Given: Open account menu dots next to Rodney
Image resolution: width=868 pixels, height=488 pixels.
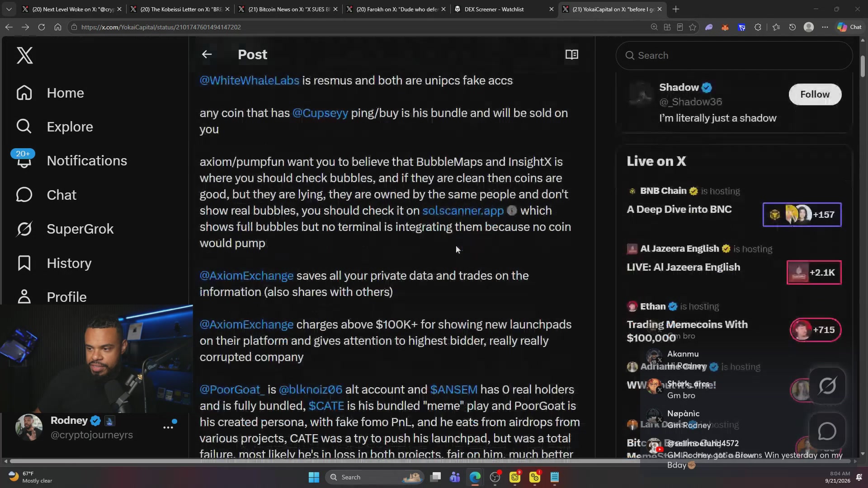Looking at the screenshot, I should [168, 427].
